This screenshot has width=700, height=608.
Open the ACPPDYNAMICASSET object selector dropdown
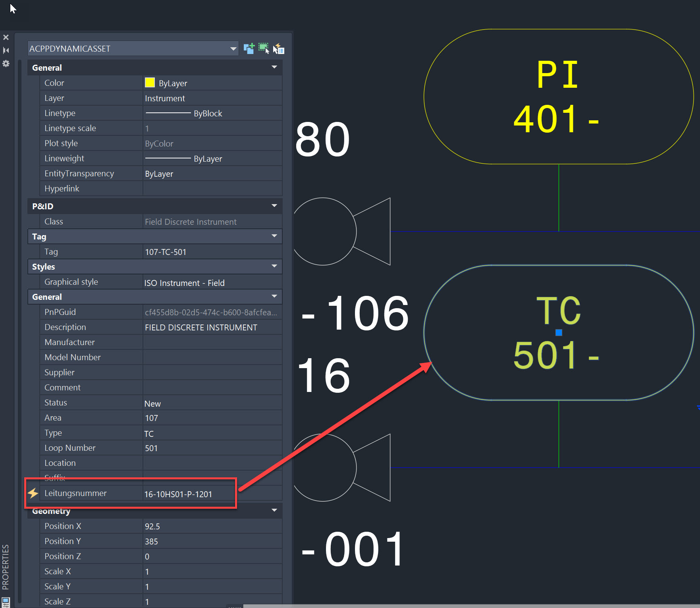(x=233, y=48)
